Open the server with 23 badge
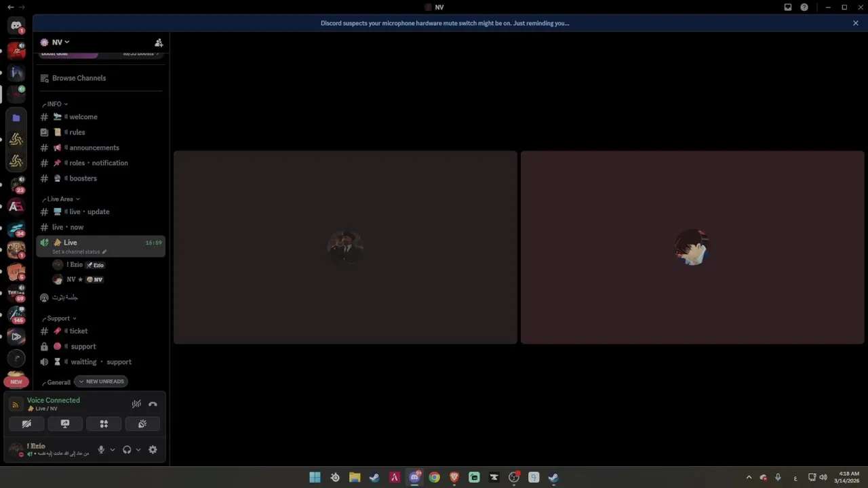868x488 pixels. [x=16, y=184]
